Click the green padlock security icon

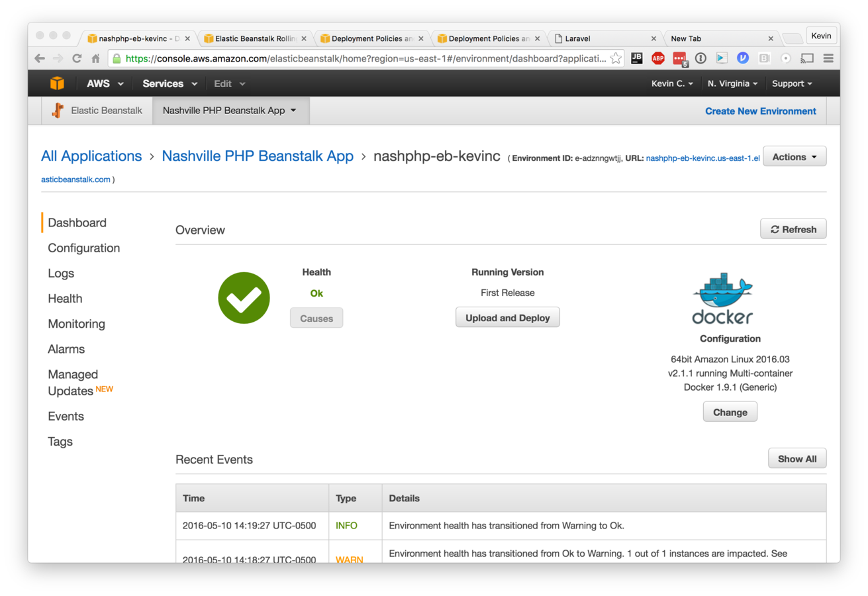117,58
